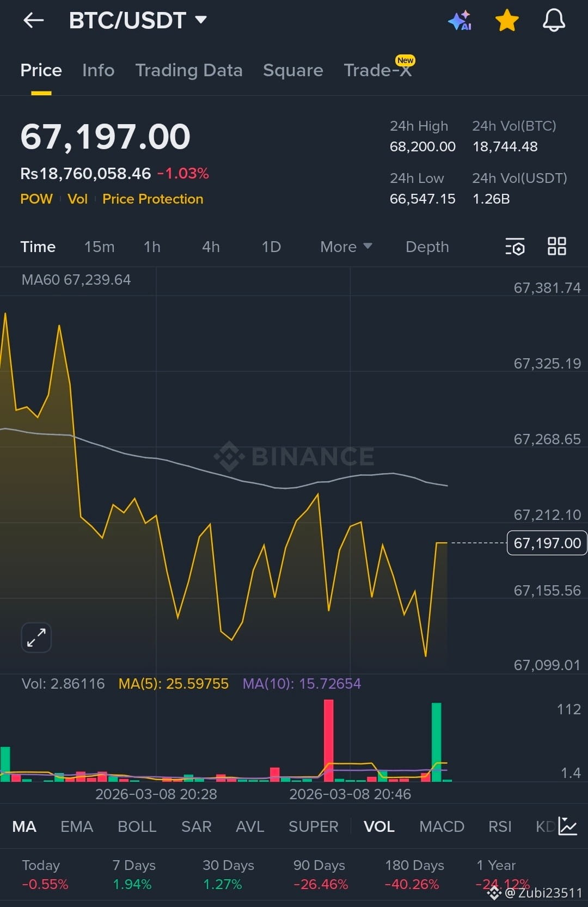Toggle the AVL indicator
588x907 pixels.
coord(250,826)
